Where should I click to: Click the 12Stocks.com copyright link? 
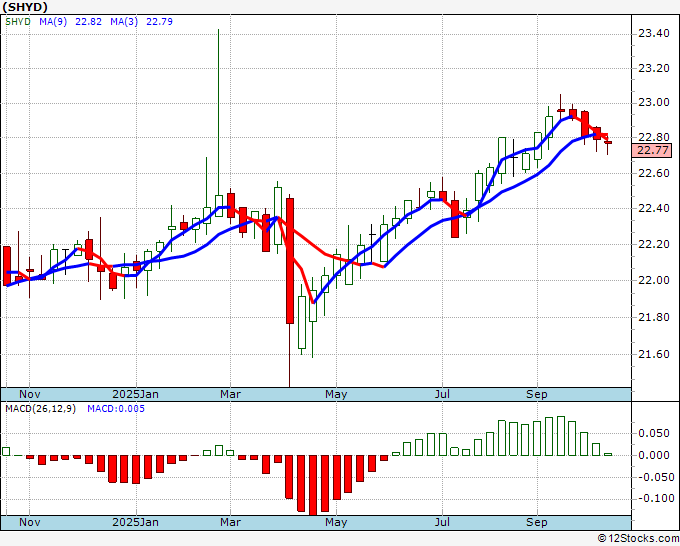click(x=638, y=539)
